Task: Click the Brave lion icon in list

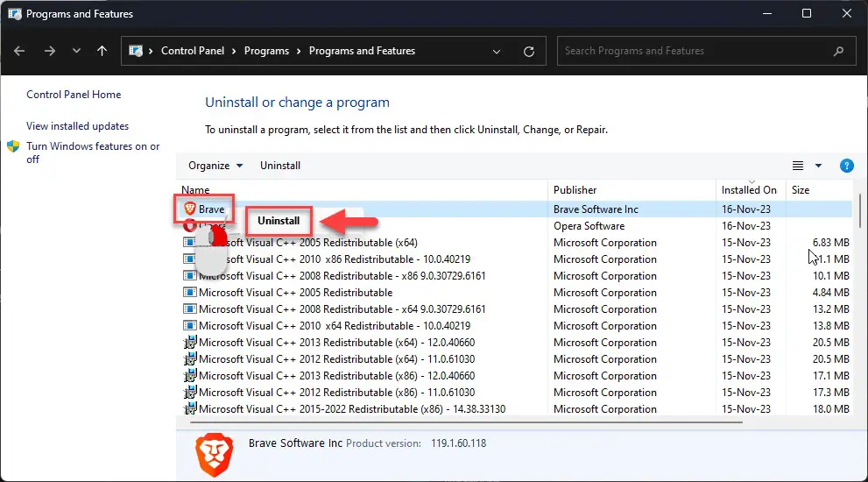Action: click(x=190, y=209)
